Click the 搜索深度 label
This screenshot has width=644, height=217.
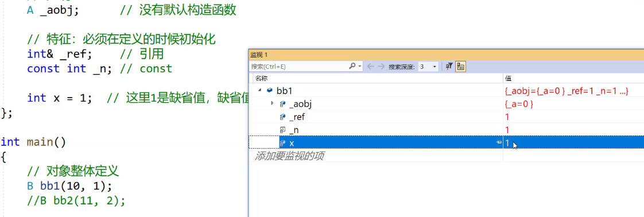coord(402,67)
